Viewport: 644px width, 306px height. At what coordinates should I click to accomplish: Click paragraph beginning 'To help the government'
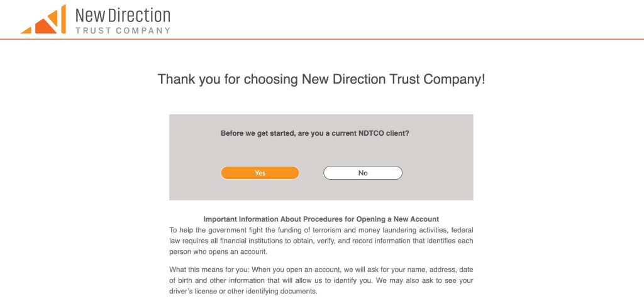tap(321, 241)
